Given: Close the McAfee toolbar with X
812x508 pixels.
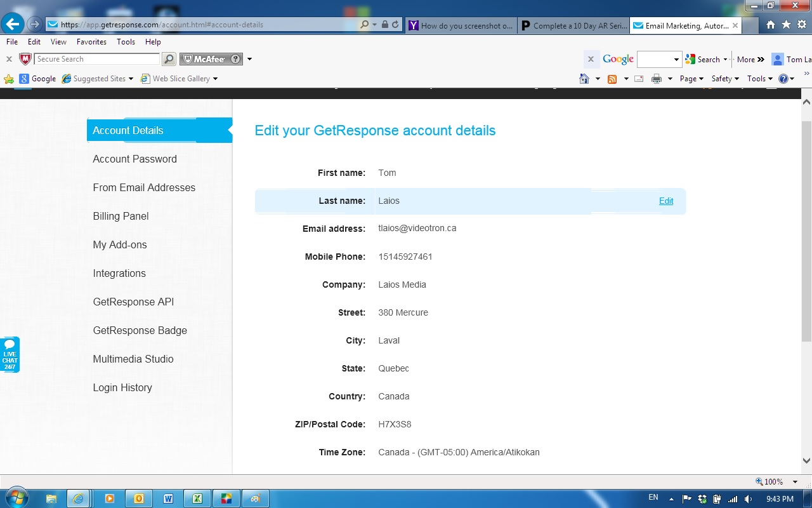Looking at the screenshot, I should click(x=9, y=59).
